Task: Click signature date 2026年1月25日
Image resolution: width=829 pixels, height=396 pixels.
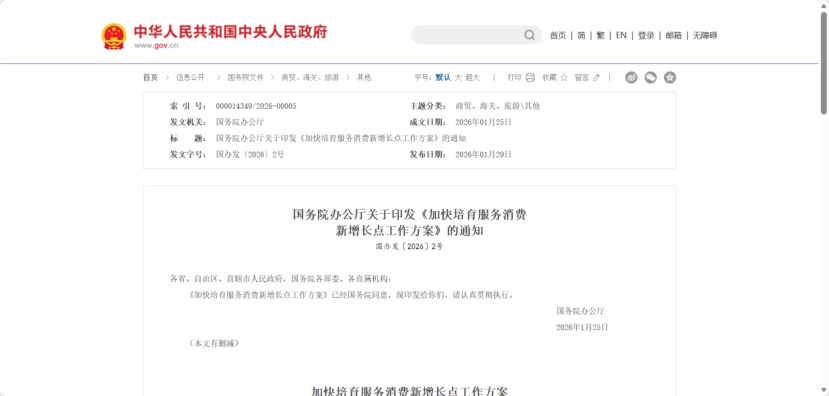Action: [582, 328]
